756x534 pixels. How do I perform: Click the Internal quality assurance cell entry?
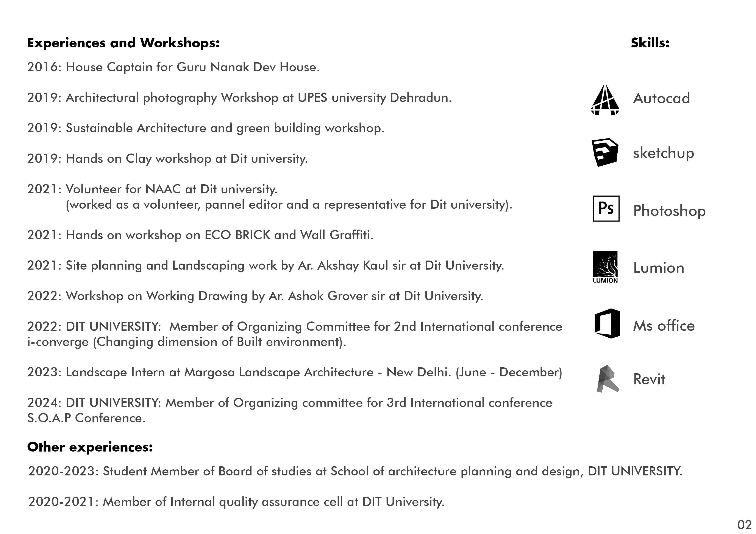(236, 502)
